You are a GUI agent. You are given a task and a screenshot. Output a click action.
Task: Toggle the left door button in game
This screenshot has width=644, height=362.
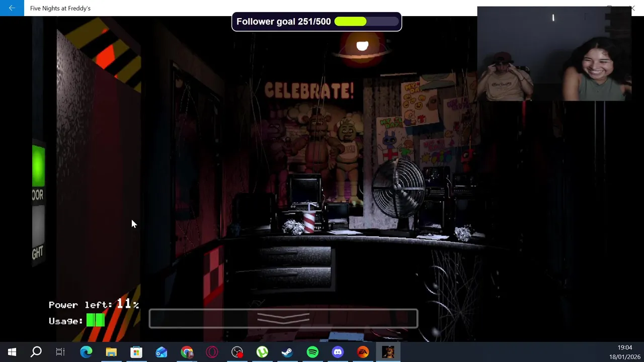click(x=38, y=166)
